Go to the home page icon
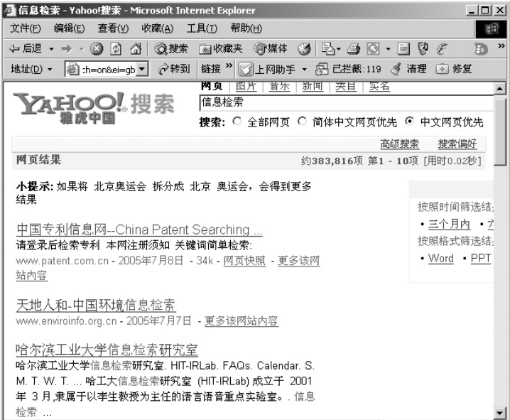 pyautogui.click(x=136, y=49)
